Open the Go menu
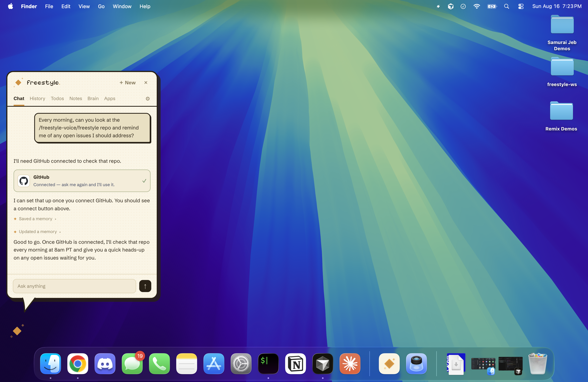 pyautogui.click(x=101, y=6)
